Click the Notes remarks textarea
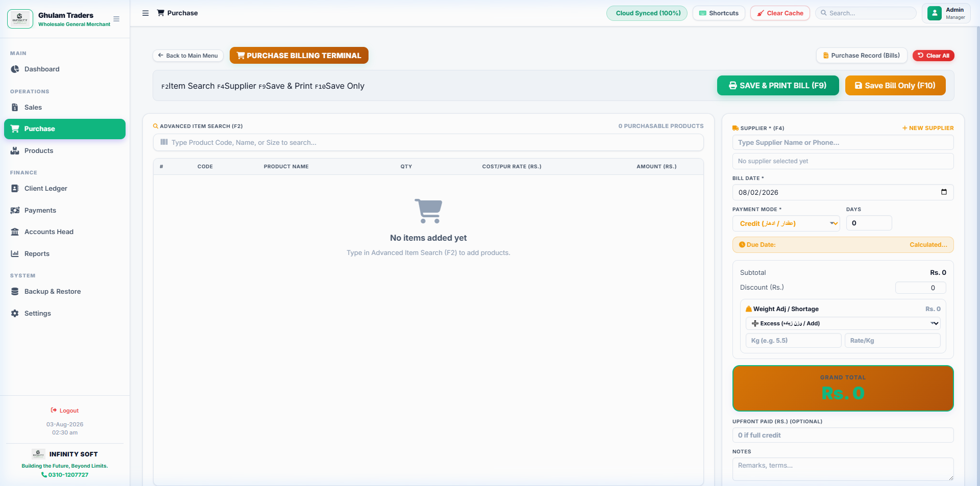Viewport: 980px width, 486px height. click(843, 469)
